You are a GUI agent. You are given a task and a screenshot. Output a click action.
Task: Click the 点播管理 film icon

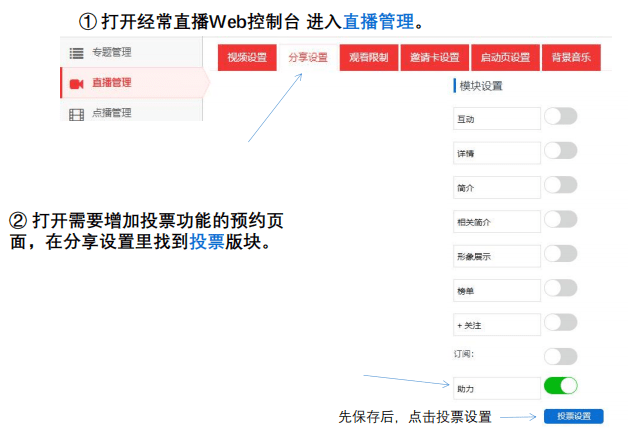76,113
